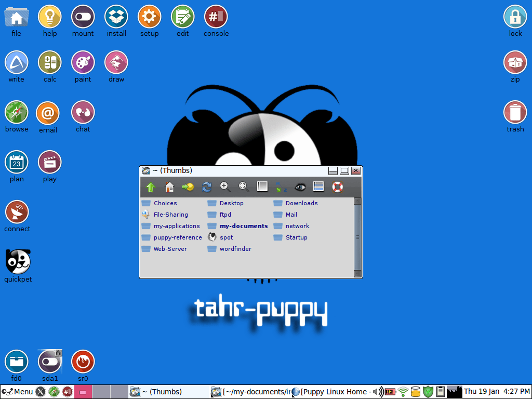
Task: Click the A-Z sort icon
Action: pos(281,187)
